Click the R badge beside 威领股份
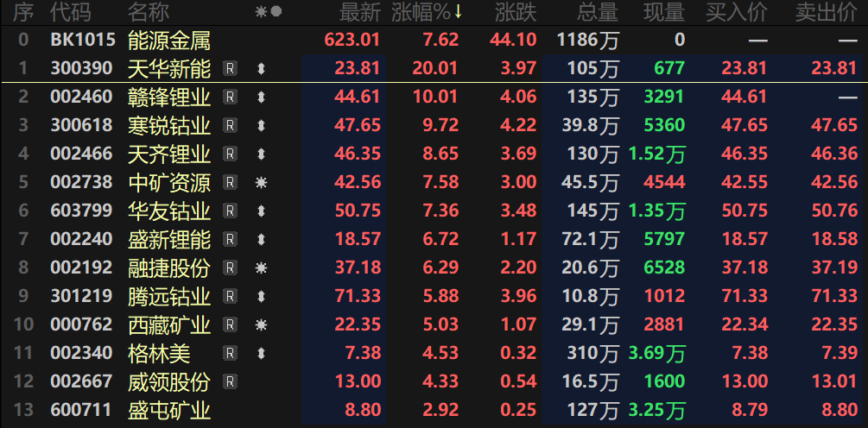The height and width of the screenshot is (428, 868). pos(230,382)
